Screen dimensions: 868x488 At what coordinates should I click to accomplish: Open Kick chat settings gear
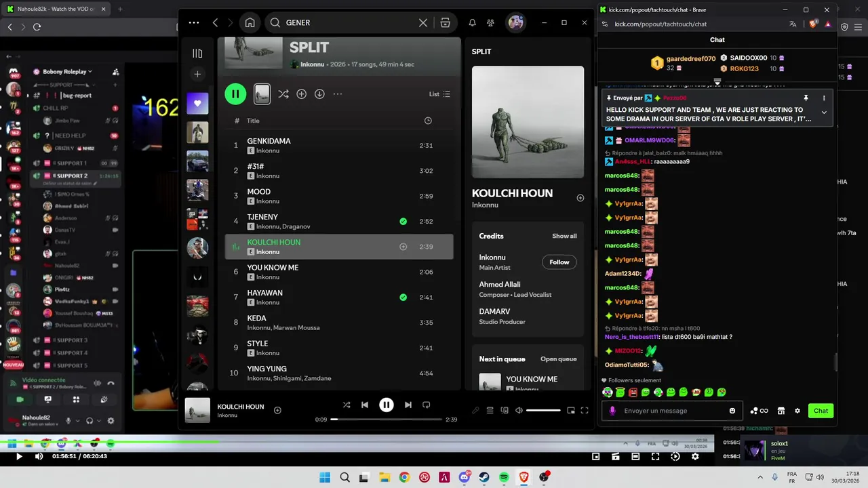click(x=797, y=411)
